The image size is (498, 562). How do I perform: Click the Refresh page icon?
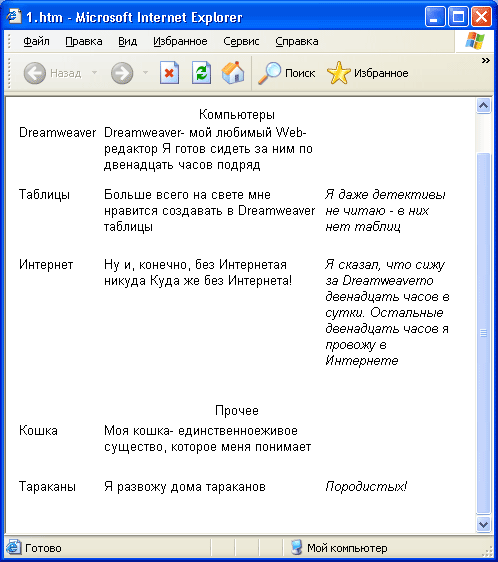click(x=201, y=73)
